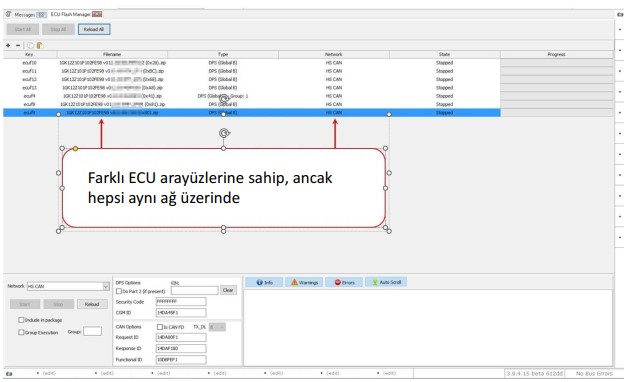The width and height of the screenshot is (624, 382).
Task: Click the copy icon in the list toolbar
Action: (x=30, y=45)
